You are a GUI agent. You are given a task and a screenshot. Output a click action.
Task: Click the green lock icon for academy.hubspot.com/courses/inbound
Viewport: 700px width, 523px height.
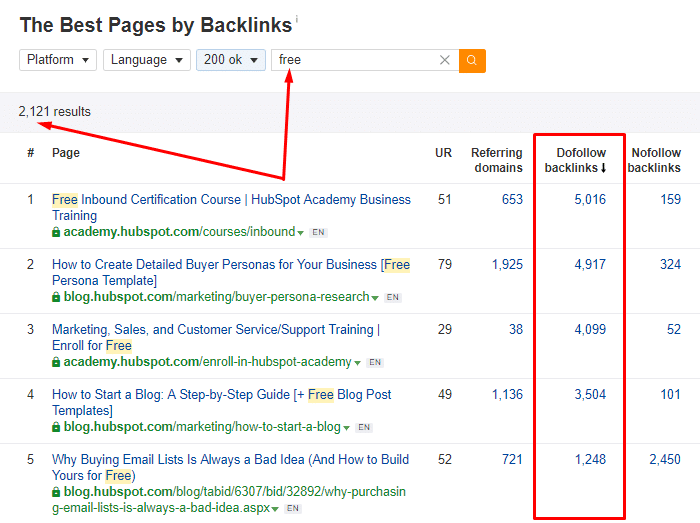click(x=57, y=232)
